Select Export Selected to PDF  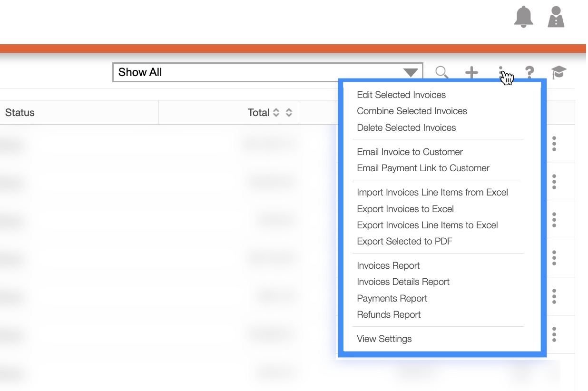[x=404, y=241]
